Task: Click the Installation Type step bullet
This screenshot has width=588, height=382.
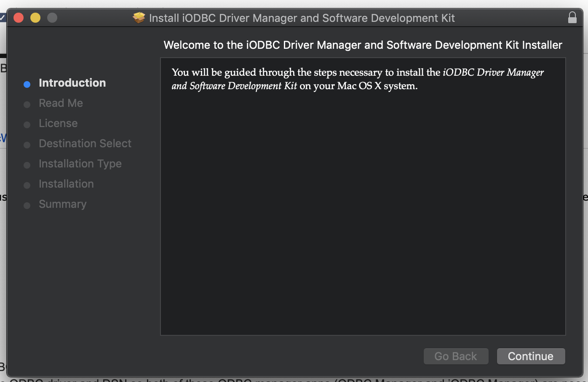Action: pyautogui.click(x=27, y=165)
